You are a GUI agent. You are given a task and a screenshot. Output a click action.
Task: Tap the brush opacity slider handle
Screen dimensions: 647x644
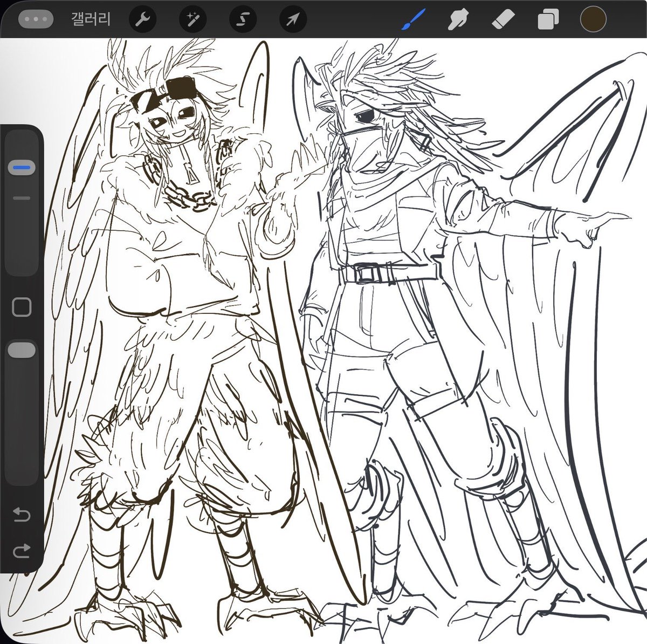click(22, 350)
